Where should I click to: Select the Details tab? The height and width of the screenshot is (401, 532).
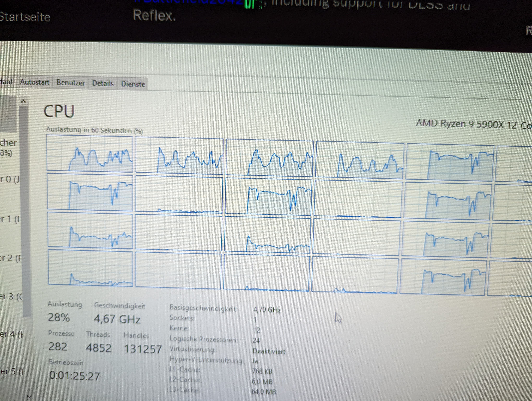103,84
